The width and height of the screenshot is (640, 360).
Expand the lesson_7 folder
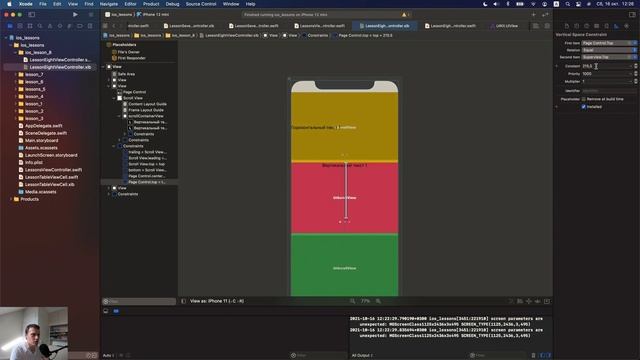click(x=16, y=74)
